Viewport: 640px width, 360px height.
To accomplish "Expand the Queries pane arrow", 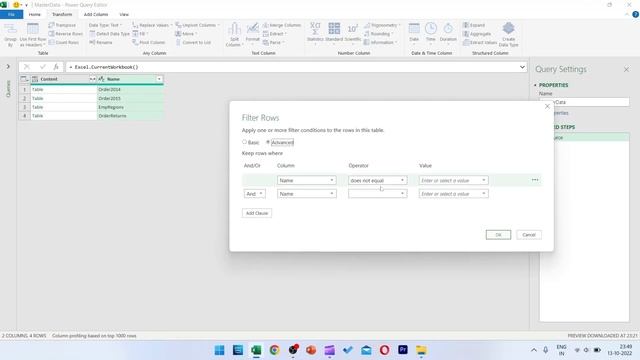I will (8, 66).
